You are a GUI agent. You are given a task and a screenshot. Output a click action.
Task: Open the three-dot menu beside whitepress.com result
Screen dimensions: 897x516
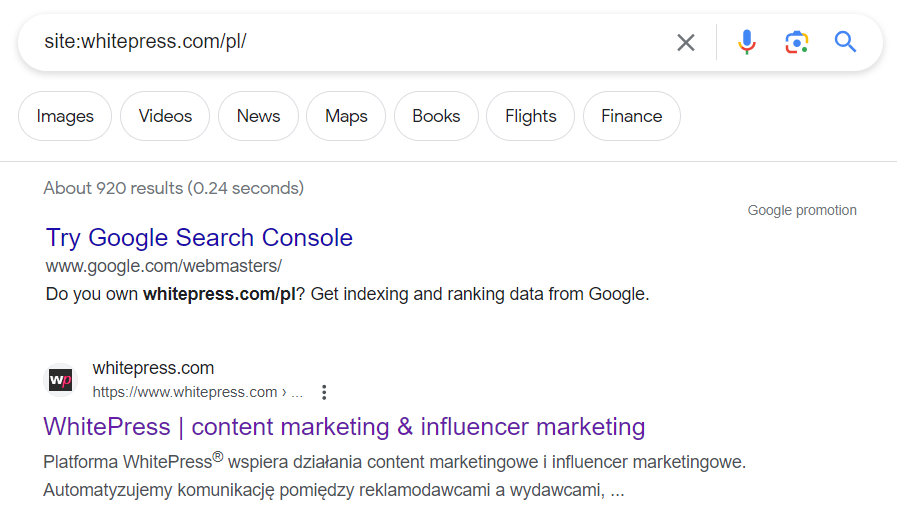click(x=324, y=392)
